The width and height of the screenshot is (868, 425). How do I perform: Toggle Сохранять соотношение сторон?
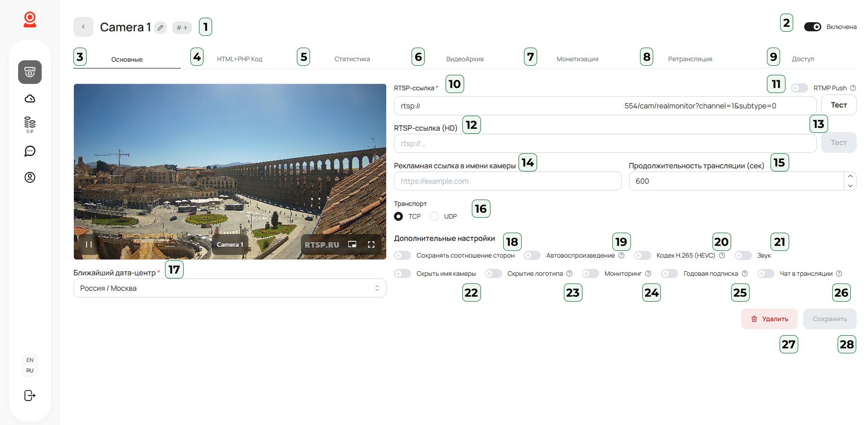(402, 255)
